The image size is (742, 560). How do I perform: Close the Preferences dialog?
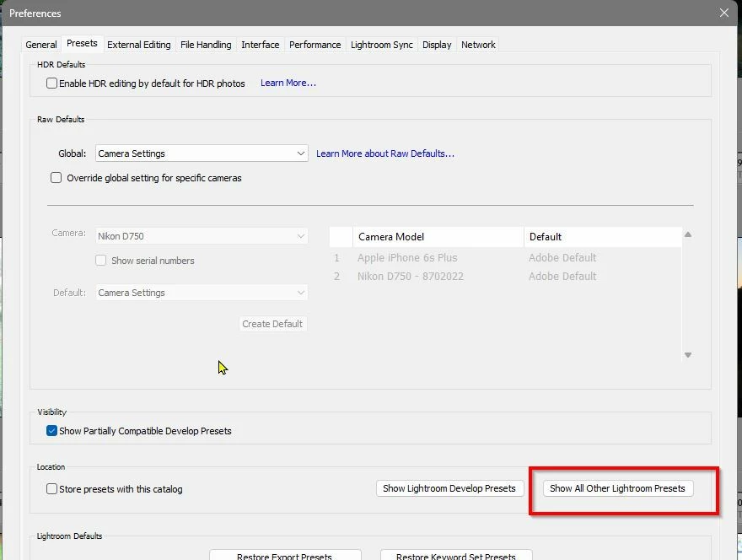click(x=724, y=13)
